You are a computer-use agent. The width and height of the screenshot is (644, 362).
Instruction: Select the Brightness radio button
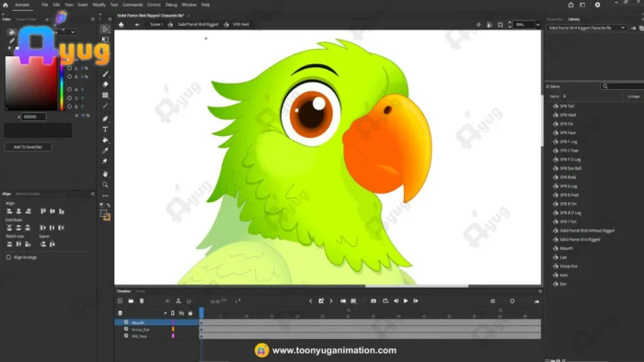[x=69, y=76]
